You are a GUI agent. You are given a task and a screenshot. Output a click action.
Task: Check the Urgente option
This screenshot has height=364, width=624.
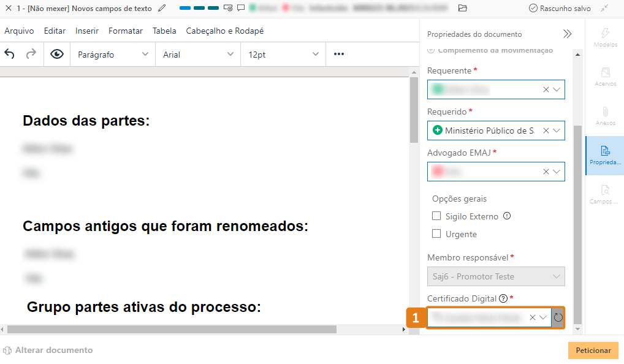point(436,234)
